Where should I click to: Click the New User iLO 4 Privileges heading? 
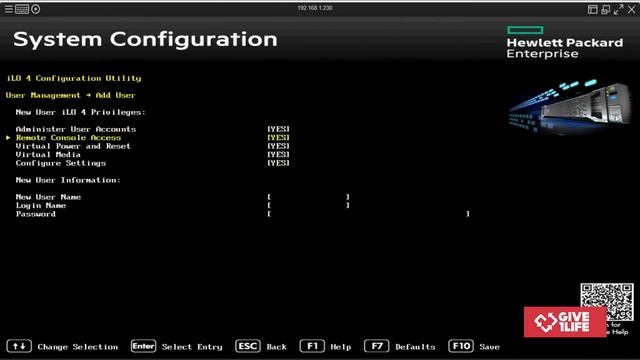point(80,112)
